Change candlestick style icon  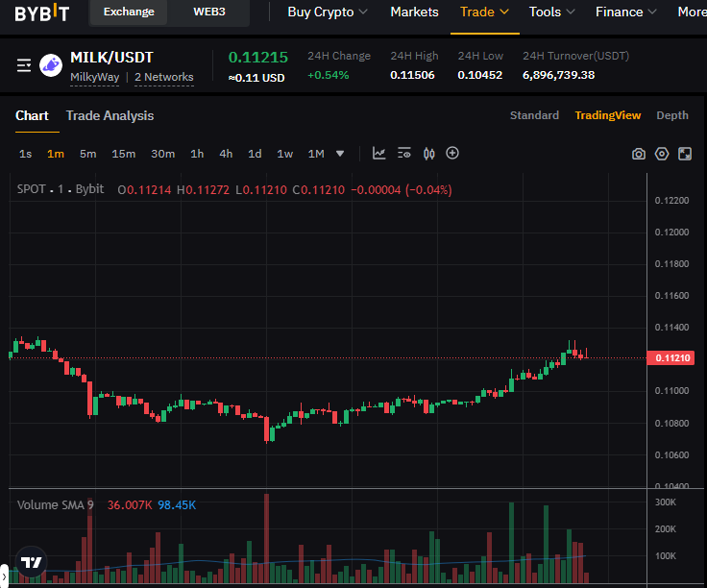(429, 154)
